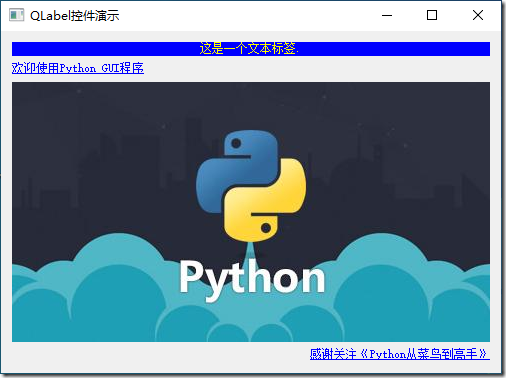Maximize the QLabel控件演示 window
Screen dimensions: 506x378
point(432,15)
